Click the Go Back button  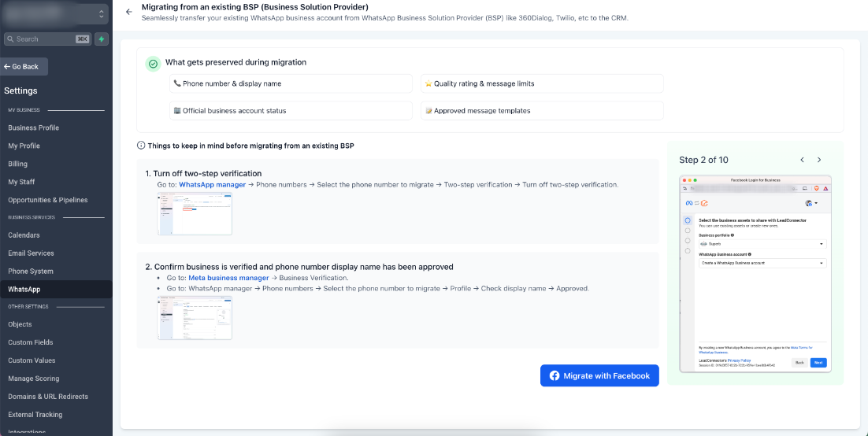pos(24,66)
